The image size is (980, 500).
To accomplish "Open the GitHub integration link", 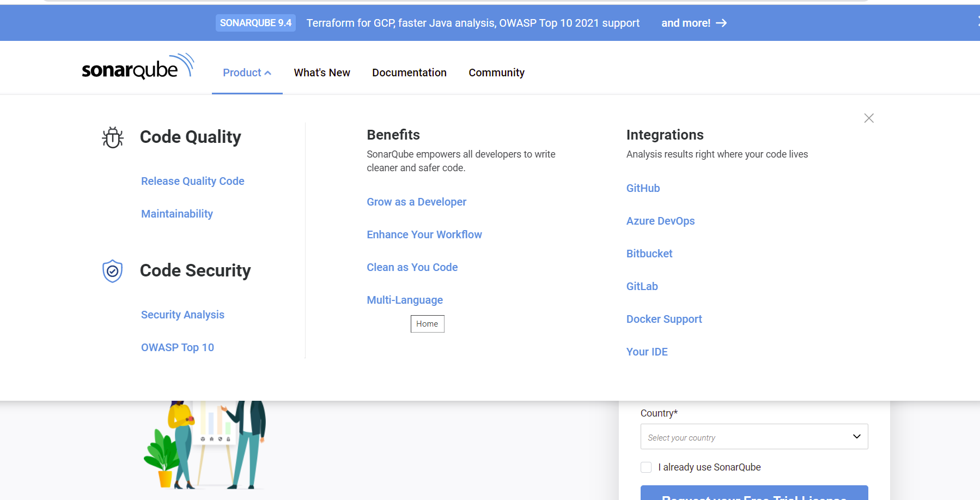I will [643, 188].
